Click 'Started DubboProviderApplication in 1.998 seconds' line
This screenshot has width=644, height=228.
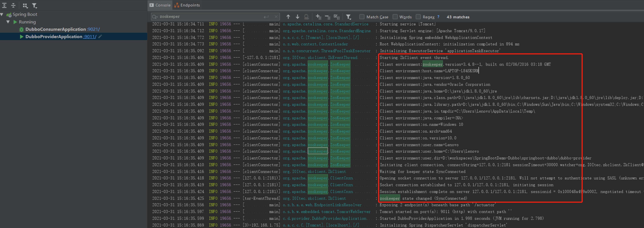[461, 218]
